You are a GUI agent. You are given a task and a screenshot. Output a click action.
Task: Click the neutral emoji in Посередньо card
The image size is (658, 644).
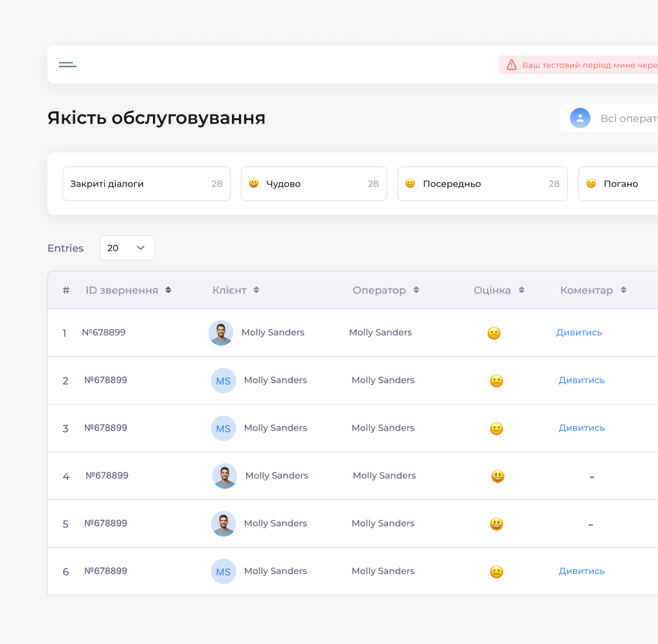(410, 183)
